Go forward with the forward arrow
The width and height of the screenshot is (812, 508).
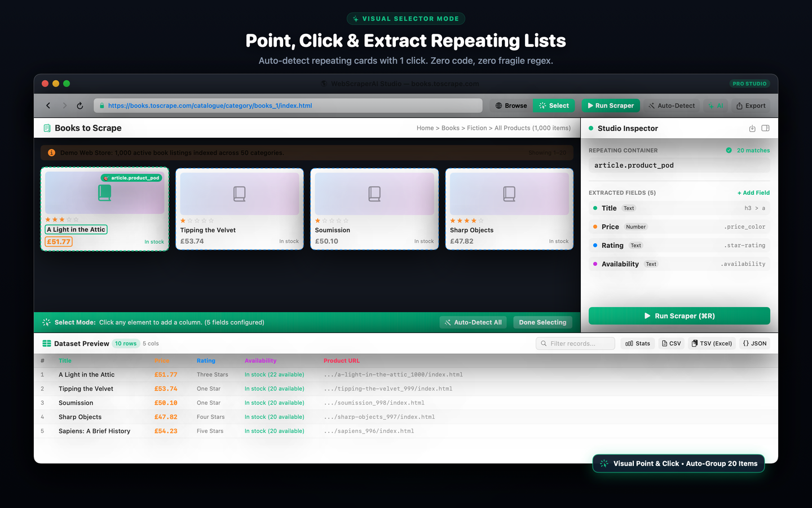(64, 106)
